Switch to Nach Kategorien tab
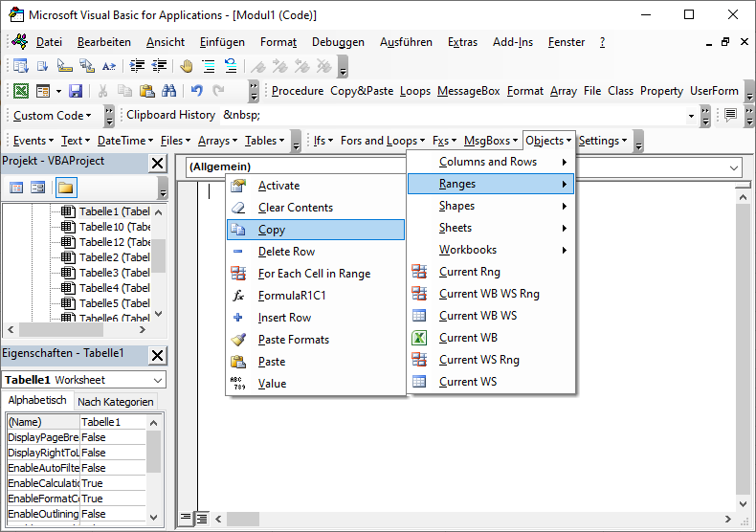Viewport: 756px width, 532px height. pos(115,402)
